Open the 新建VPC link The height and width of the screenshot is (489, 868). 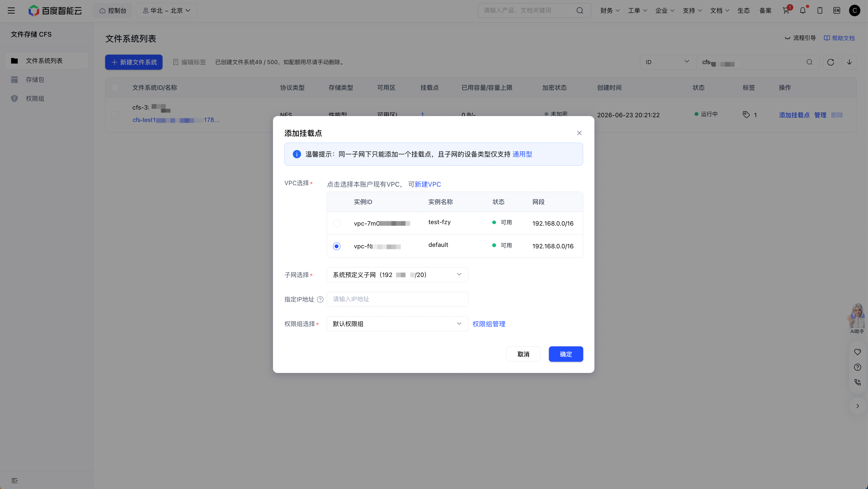point(428,184)
